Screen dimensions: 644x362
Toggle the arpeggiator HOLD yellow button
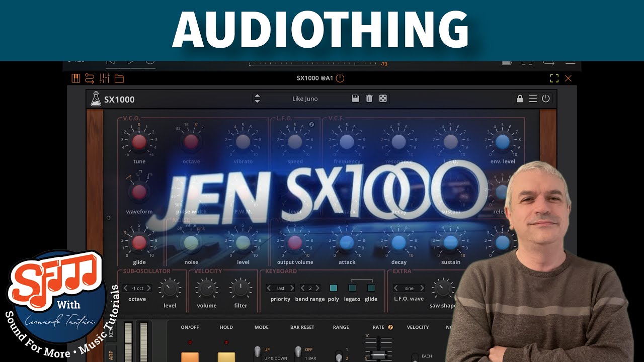point(226,357)
